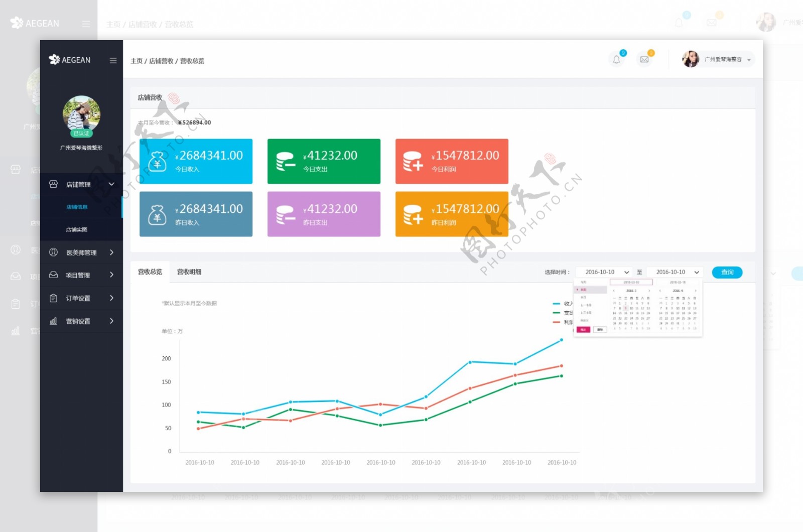Viewport: 803px width, 532px height.
Task: Select highlighted day 9 in left calendar
Action: click(625, 308)
